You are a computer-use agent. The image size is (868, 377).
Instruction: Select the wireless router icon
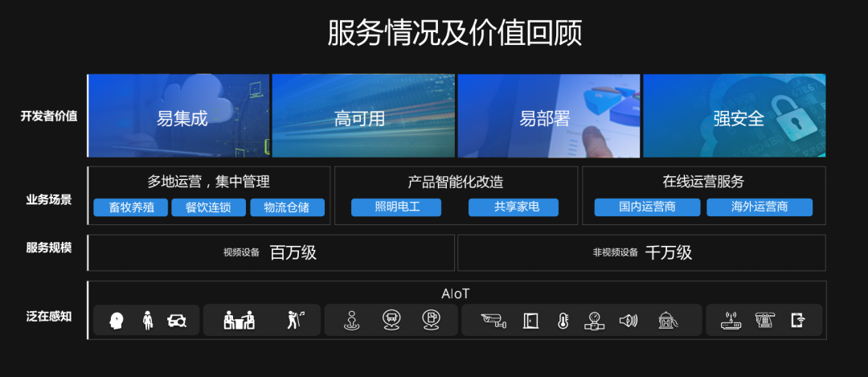tap(731, 320)
